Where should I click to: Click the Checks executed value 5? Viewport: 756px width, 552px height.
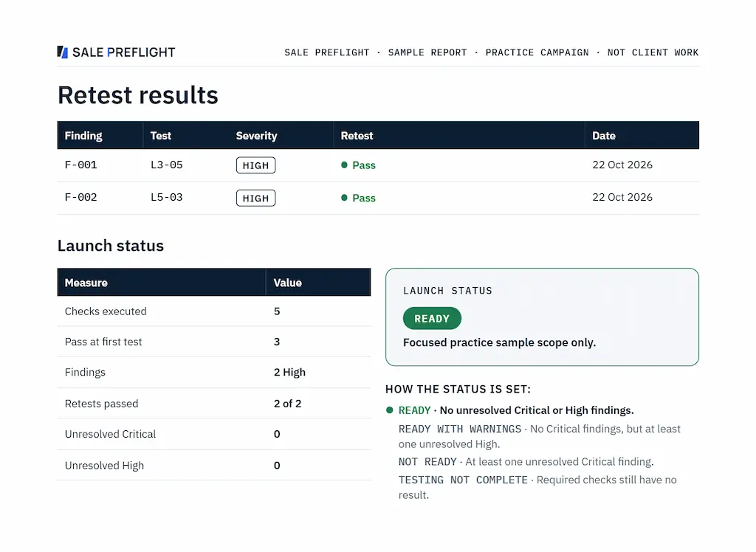pos(277,311)
